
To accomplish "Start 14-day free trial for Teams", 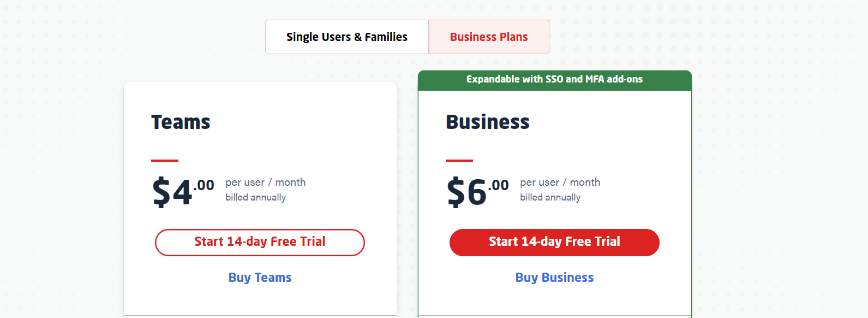I will (x=260, y=242).
